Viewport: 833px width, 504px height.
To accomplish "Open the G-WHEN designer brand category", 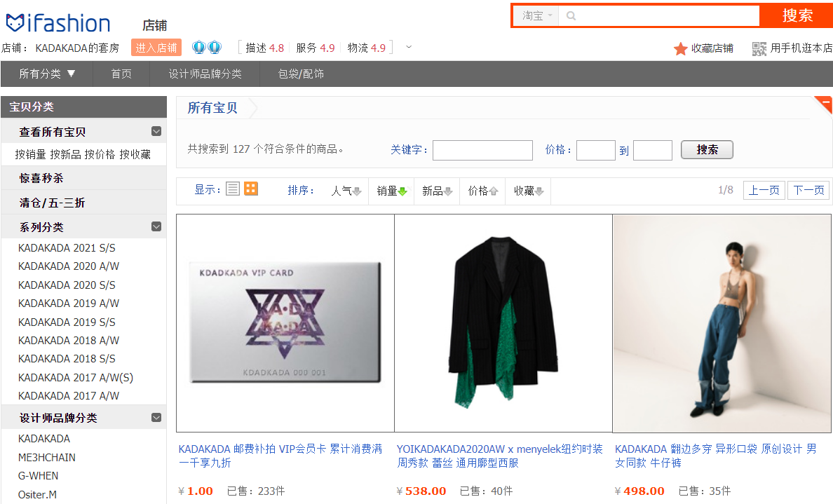I will pos(39,476).
